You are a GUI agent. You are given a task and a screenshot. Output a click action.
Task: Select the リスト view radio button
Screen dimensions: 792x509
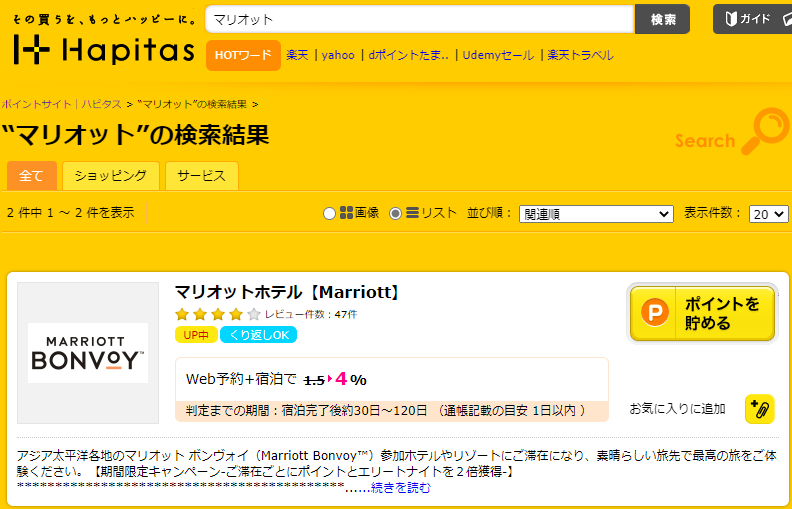[395, 214]
